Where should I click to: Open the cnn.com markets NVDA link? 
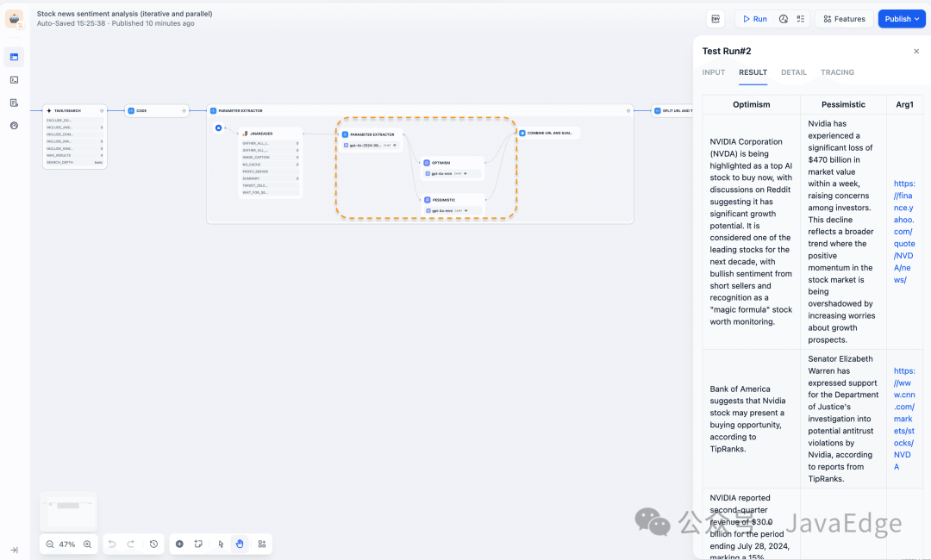[904, 419]
